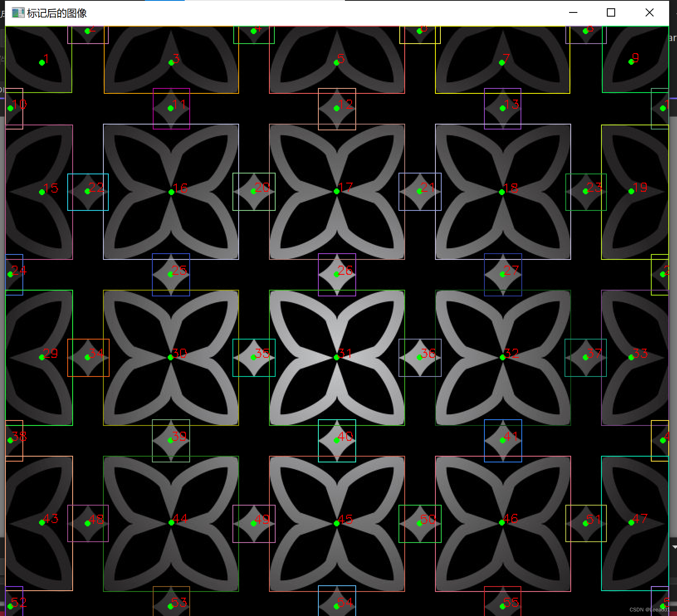Viewport: 677px width, 616px height.
Task: Click the red label "47"
Action: (640, 518)
